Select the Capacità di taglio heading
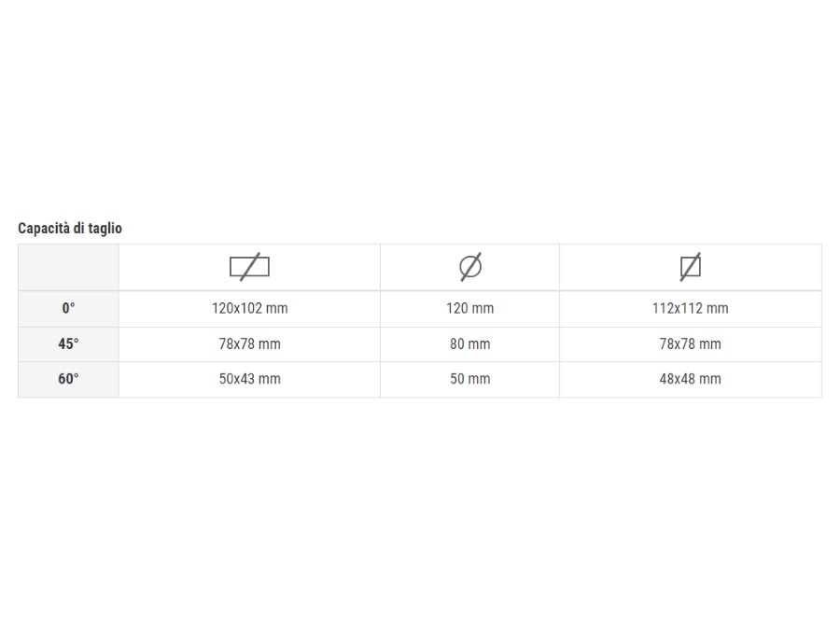Viewport: 840px width, 630px height. pyautogui.click(x=70, y=229)
